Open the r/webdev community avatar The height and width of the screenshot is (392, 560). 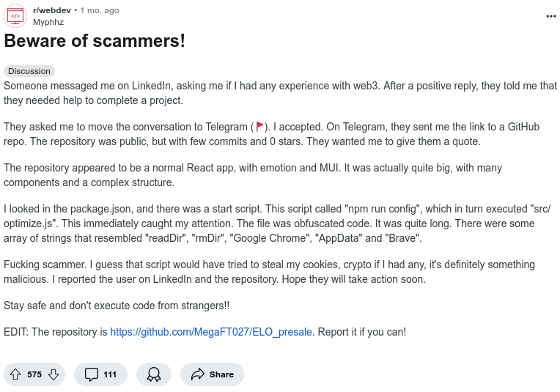click(15, 15)
